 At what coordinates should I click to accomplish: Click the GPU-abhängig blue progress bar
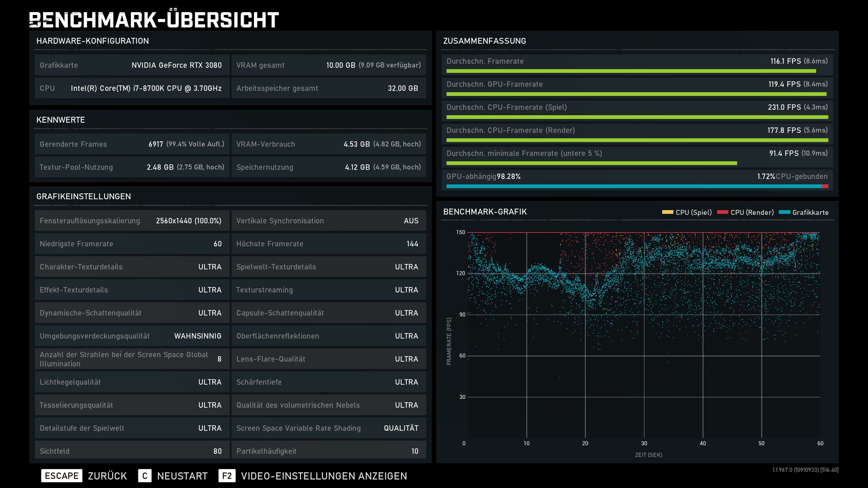[633, 186]
